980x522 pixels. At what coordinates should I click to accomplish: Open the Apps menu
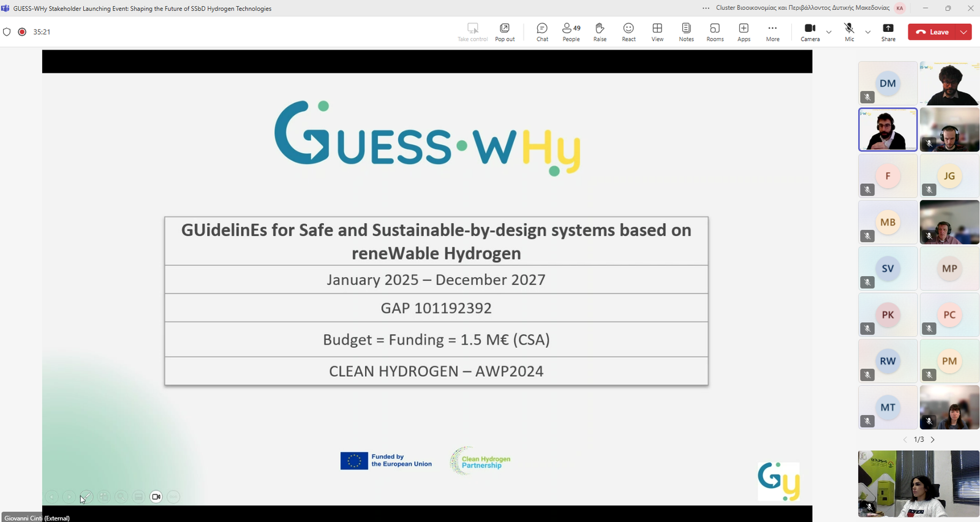tap(744, 32)
